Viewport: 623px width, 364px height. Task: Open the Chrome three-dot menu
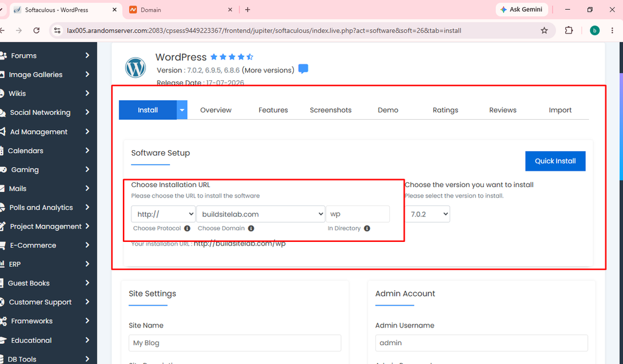pos(612,30)
